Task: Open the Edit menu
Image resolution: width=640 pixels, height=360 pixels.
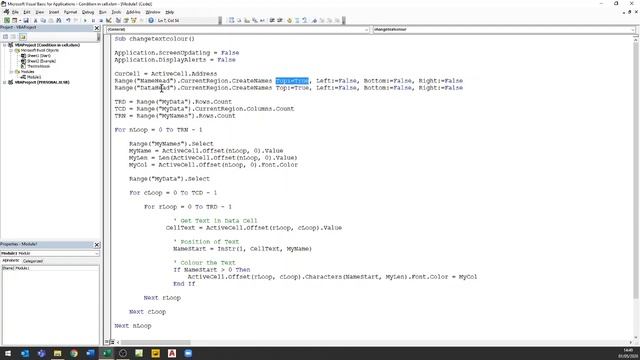Action: click(27, 12)
